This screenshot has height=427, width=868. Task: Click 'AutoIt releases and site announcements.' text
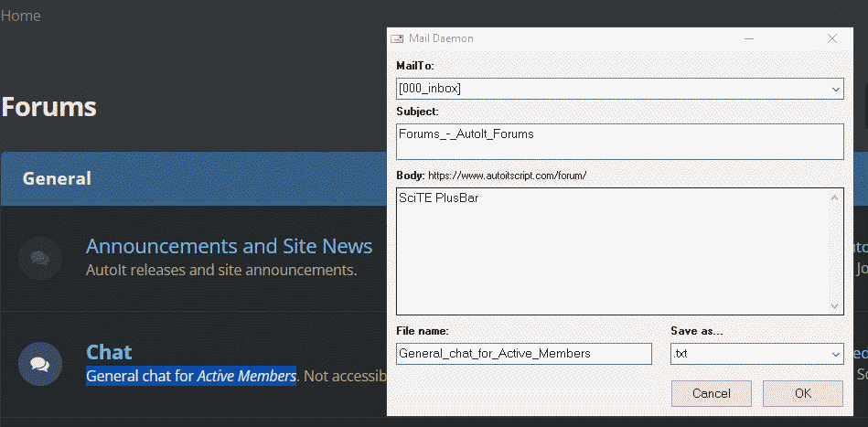click(221, 271)
